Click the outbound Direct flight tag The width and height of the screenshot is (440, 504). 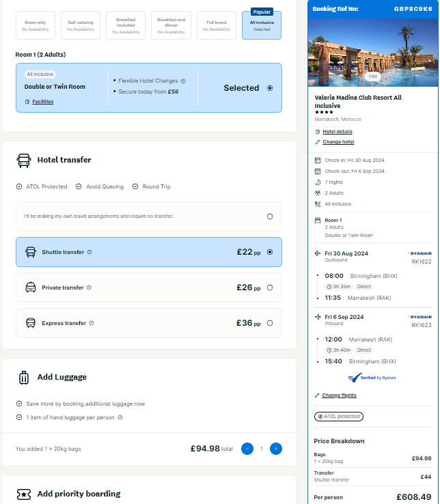coord(363,286)
